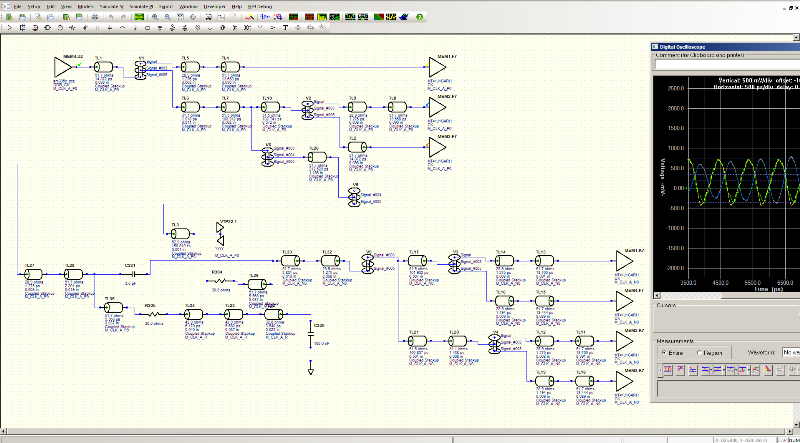The width and height of the screenshot is (800, 443).
Task: Select the Entire measurement radio button
Action: click(x=662, y=352)
